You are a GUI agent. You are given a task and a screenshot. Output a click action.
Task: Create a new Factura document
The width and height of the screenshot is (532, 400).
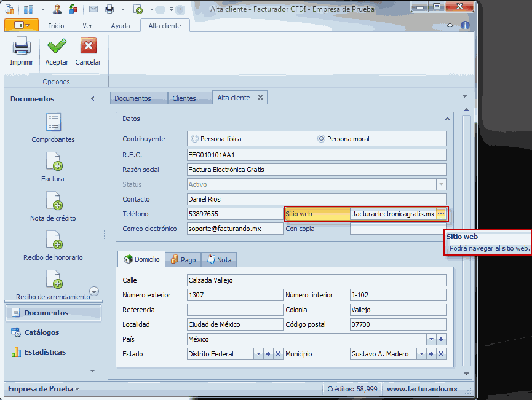coord(54,162)
